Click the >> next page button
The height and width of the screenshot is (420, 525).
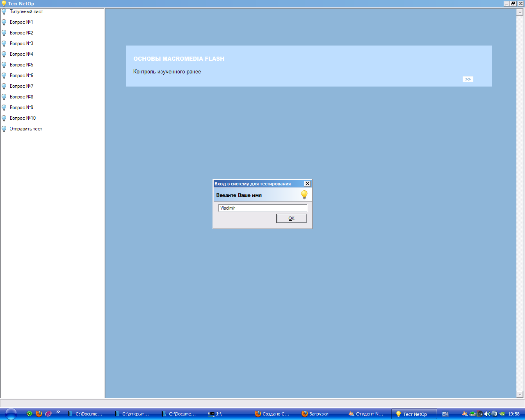(468, 79)
